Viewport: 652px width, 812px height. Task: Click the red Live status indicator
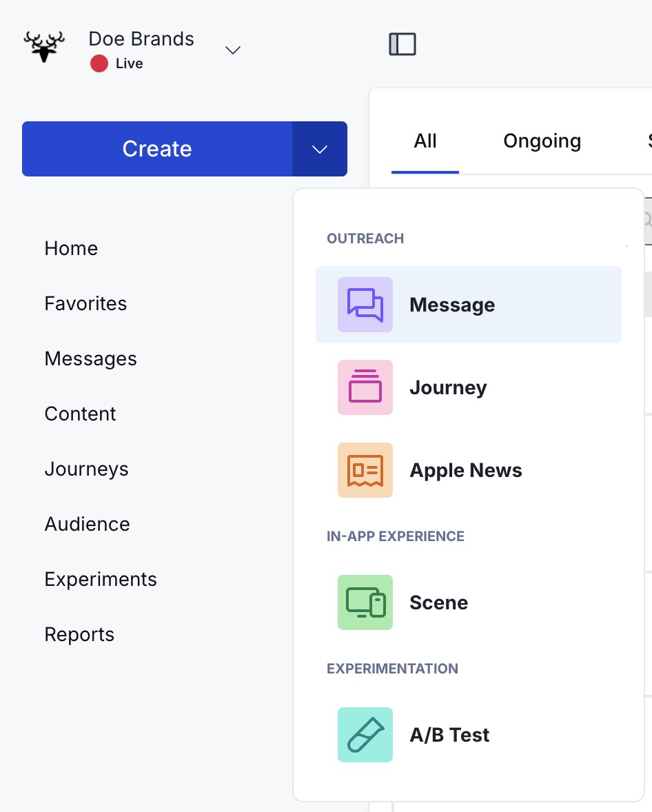pyautogui.click(x=99, y=64)
